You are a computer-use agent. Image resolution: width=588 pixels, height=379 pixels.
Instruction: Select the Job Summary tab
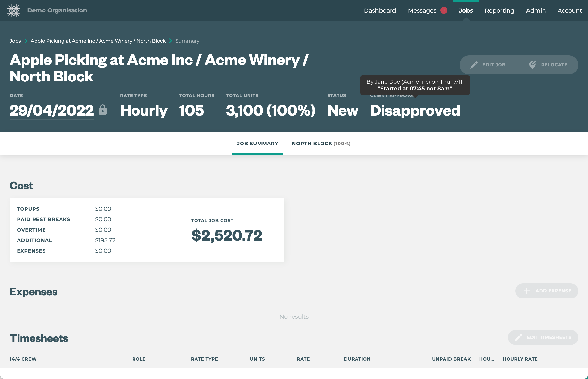(x=257, y=144)
